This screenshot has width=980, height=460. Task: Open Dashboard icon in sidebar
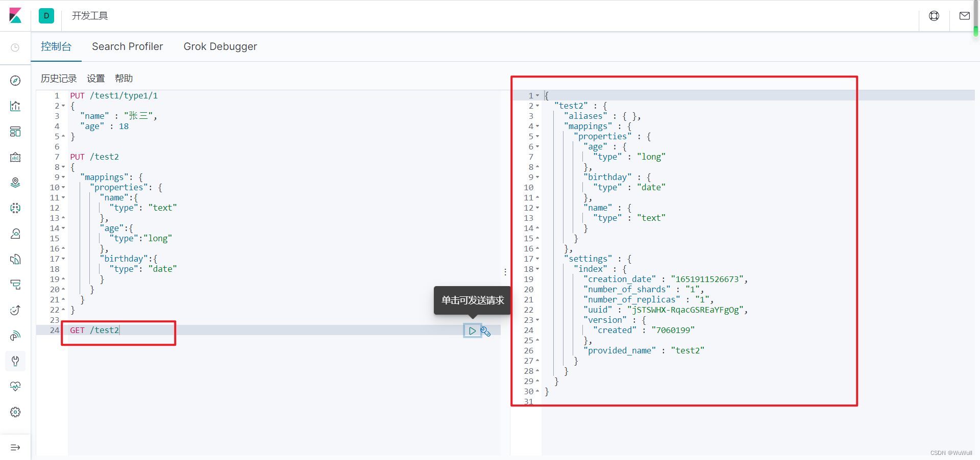pos(15,132)
